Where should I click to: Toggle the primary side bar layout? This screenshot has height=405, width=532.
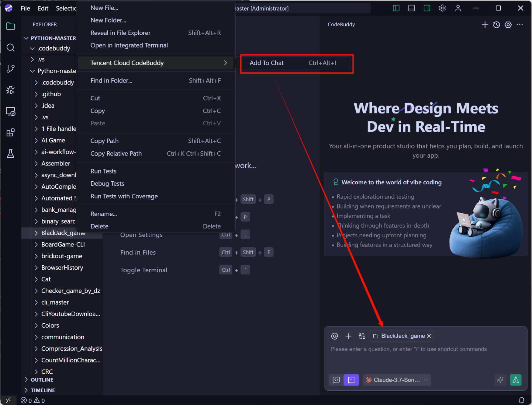point(396,8)
